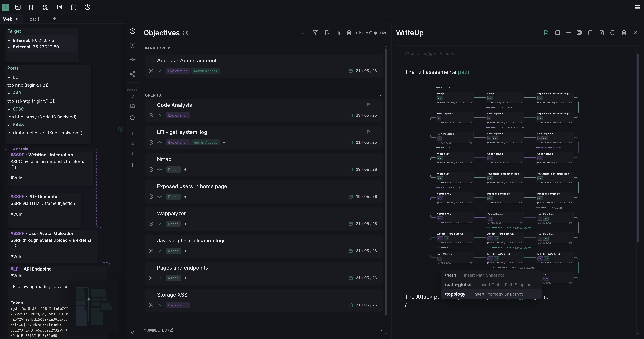
Task: Collapse the OPEN (8) section chevron
Action: (x=380, y=95)
